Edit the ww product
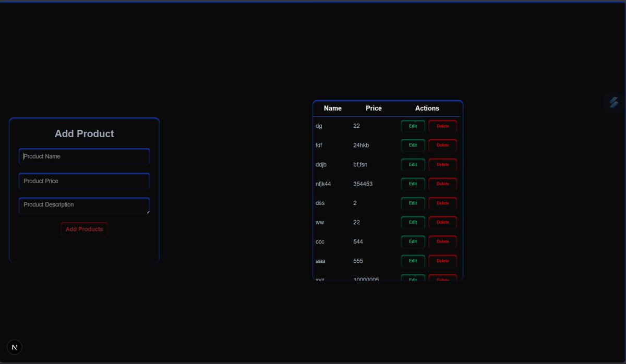Viewport: 626px width, 364px height. click(413, 223)
